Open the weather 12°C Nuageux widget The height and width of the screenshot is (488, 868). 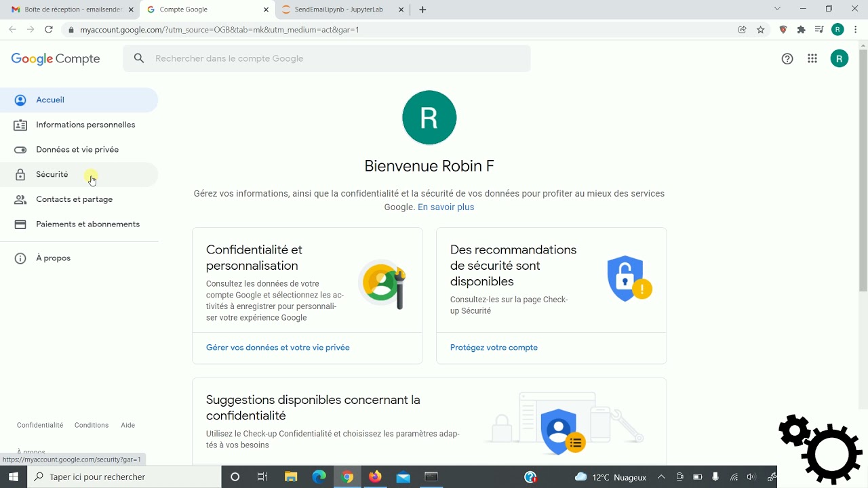(610, 477)
